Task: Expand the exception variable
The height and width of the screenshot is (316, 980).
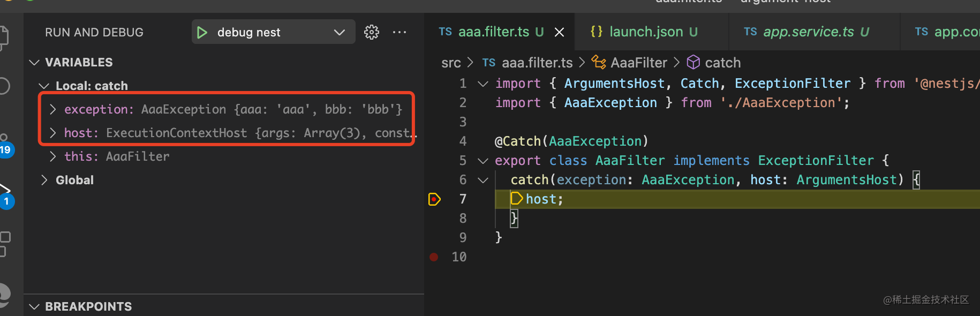Action: [52, 110]
